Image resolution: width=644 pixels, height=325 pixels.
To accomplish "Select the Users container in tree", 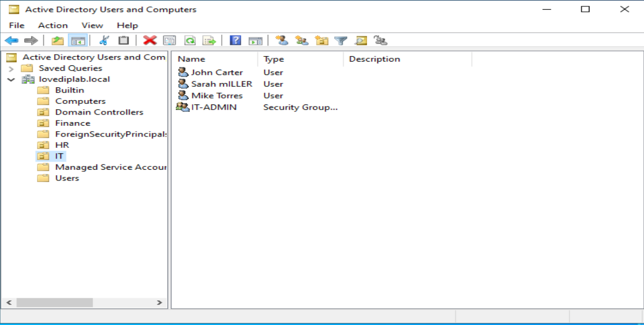I will [x=67, y=178].
